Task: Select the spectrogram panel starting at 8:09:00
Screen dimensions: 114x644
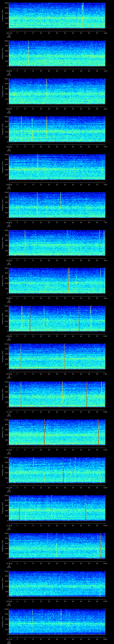Action: click(57, 318)
